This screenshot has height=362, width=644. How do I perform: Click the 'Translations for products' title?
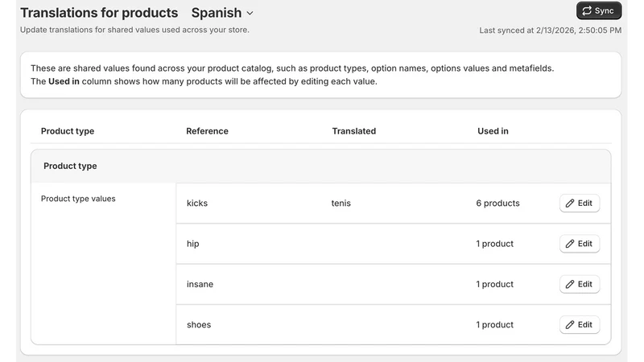tap(99, 13)
